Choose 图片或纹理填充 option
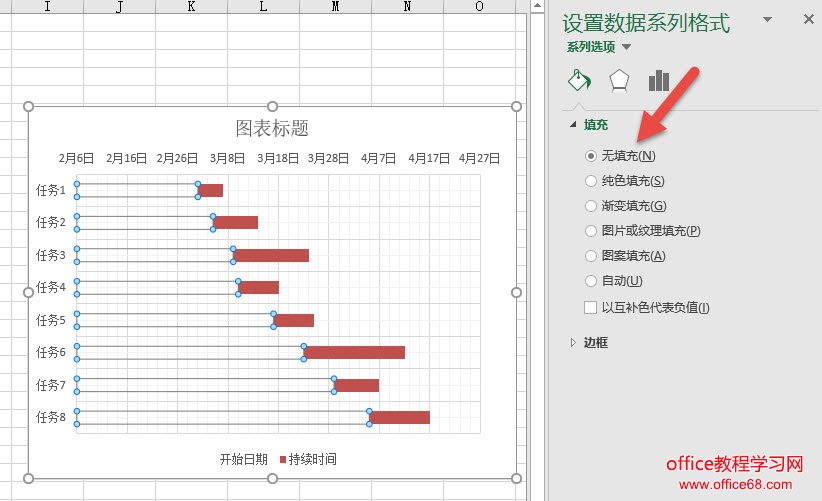Image resolution: width=822 pixels, height=501 pixels. tap(591, 231)
